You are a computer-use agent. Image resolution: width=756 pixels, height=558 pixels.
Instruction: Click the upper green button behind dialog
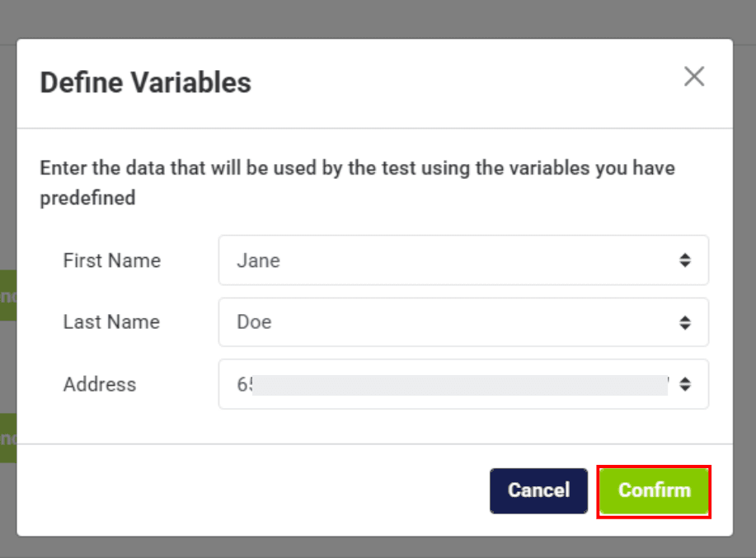pyautogui.click(x=7, y=295)
